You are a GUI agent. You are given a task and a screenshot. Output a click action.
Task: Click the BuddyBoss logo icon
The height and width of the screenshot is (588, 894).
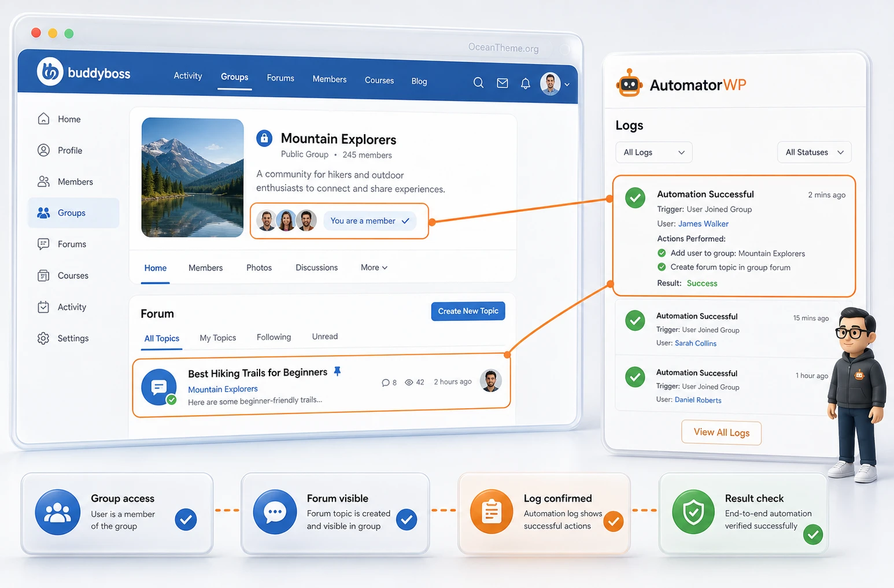[x=50, y=72]
